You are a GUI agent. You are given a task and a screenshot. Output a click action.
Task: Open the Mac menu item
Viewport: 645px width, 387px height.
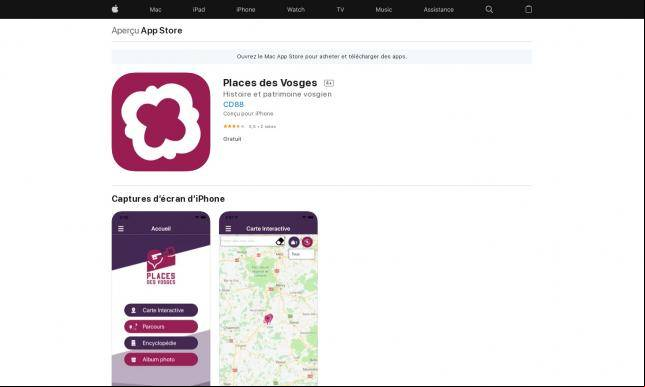tap(155, 9)
